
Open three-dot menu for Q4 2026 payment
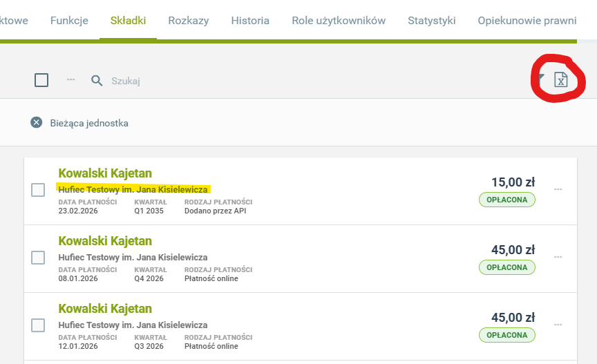558,257
